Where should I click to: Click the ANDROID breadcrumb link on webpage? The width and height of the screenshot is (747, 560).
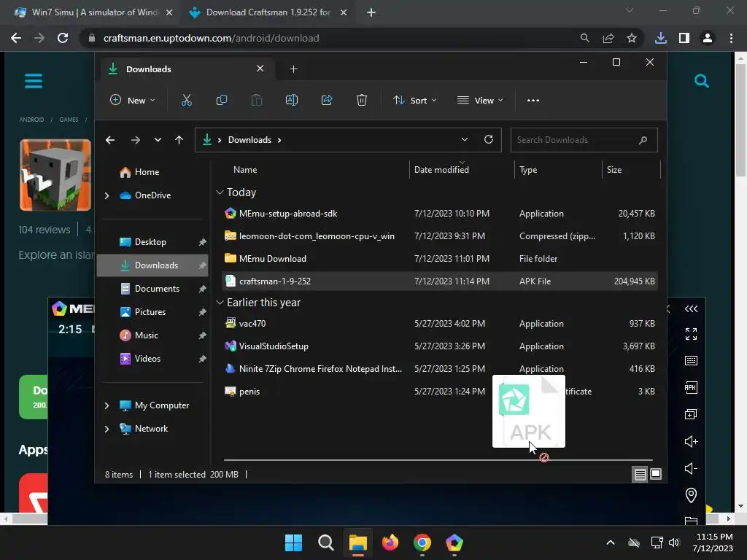[31, 120]
